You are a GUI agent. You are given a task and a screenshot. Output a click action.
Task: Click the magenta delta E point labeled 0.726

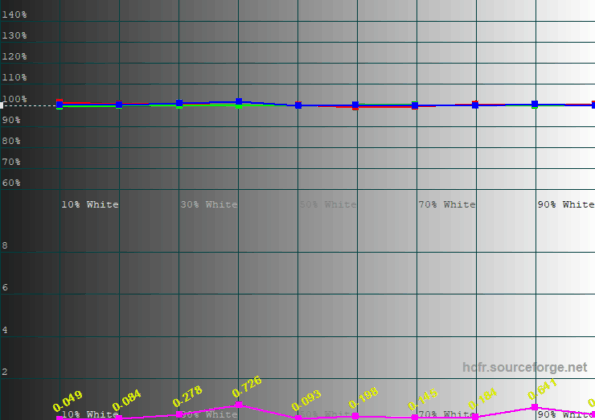[x=239, y=404]
